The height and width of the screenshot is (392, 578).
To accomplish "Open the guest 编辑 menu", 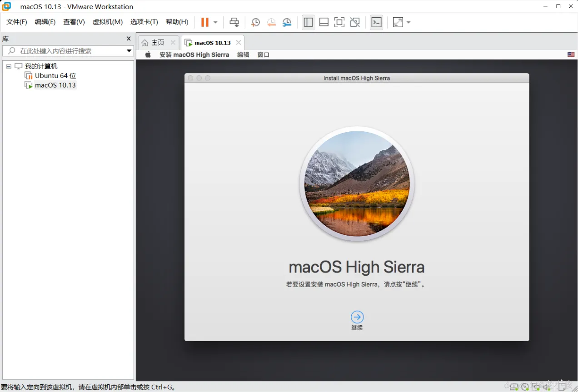I will click(x=243, y=55).
